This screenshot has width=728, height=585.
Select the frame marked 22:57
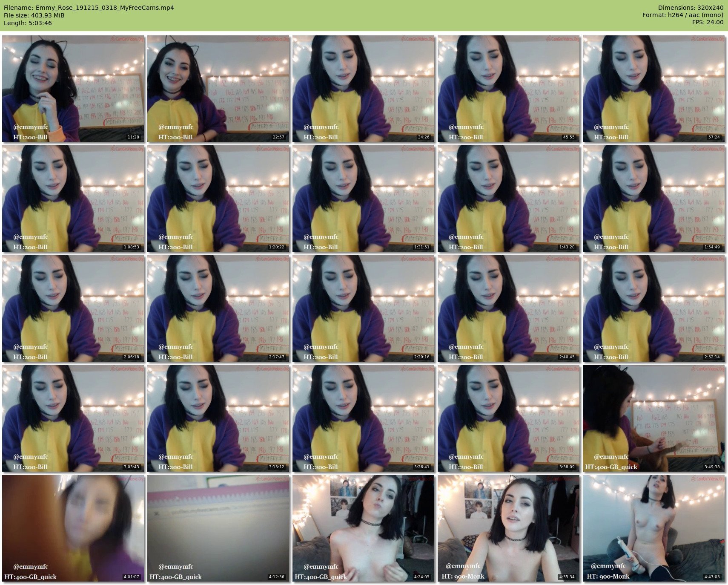pos(218,89)
